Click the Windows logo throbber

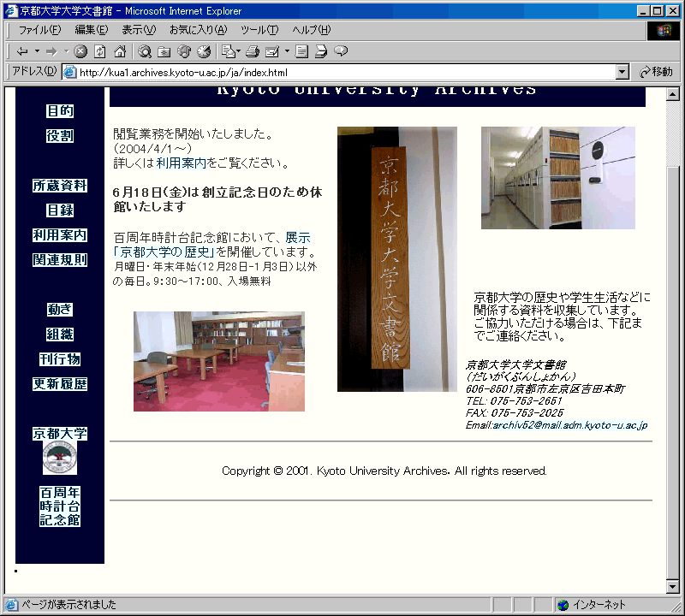click(663, 30)
